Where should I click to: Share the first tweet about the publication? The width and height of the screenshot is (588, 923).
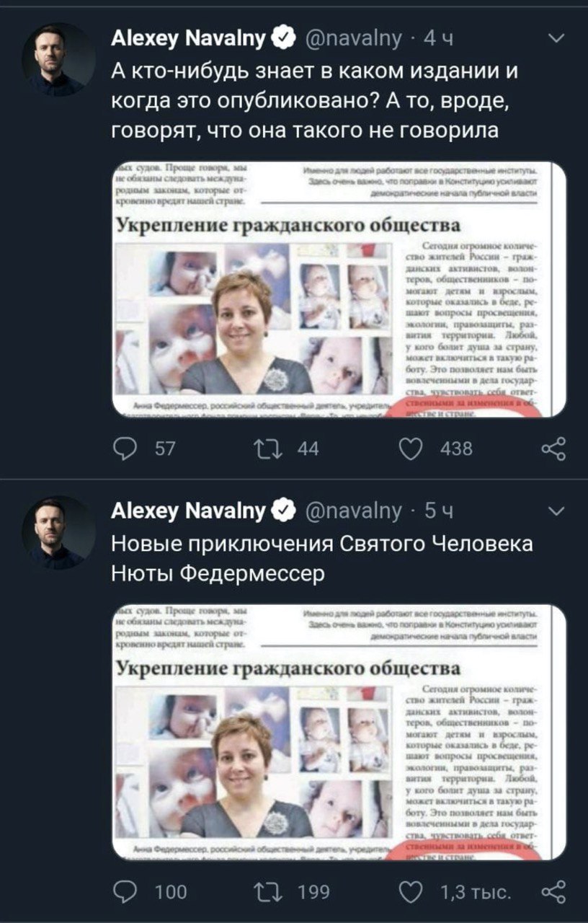[x=553, y=449]
